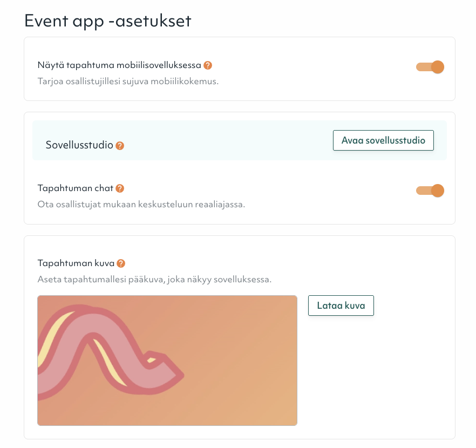
Task: Open the Sovellusstudio help tooltip icon
Action: [120, 146]
